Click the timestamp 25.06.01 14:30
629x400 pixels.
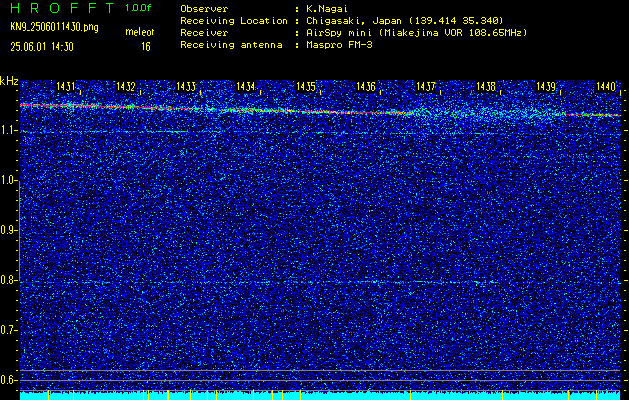click(x=42, y=47)
